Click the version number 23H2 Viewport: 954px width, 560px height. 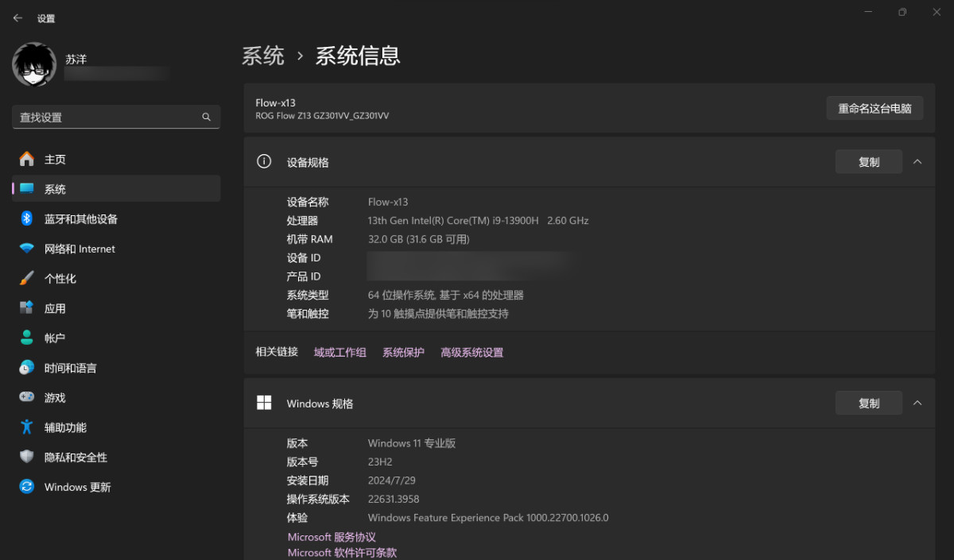click(380, 462)
